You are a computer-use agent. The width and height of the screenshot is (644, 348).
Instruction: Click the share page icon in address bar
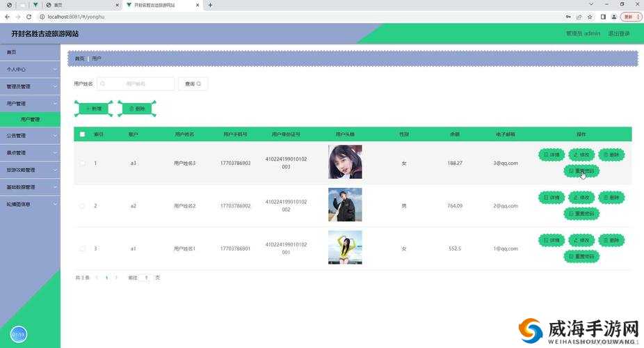[x=579, y=17]
